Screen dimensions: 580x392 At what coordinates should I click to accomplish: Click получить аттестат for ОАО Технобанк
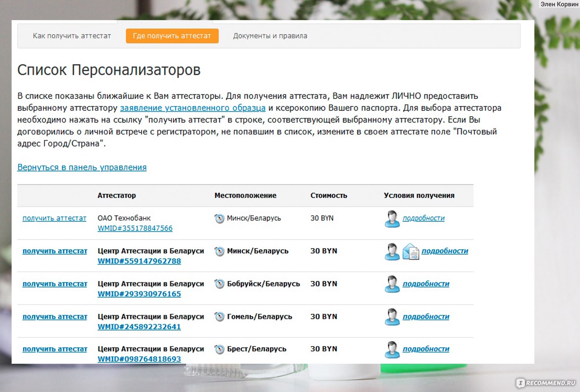tap(55, 218)
